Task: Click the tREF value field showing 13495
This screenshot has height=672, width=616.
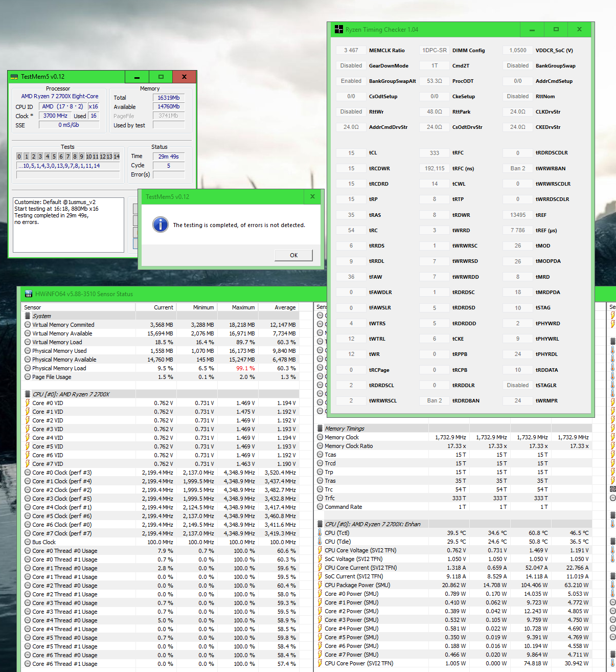Action: (x=517, y=215)
